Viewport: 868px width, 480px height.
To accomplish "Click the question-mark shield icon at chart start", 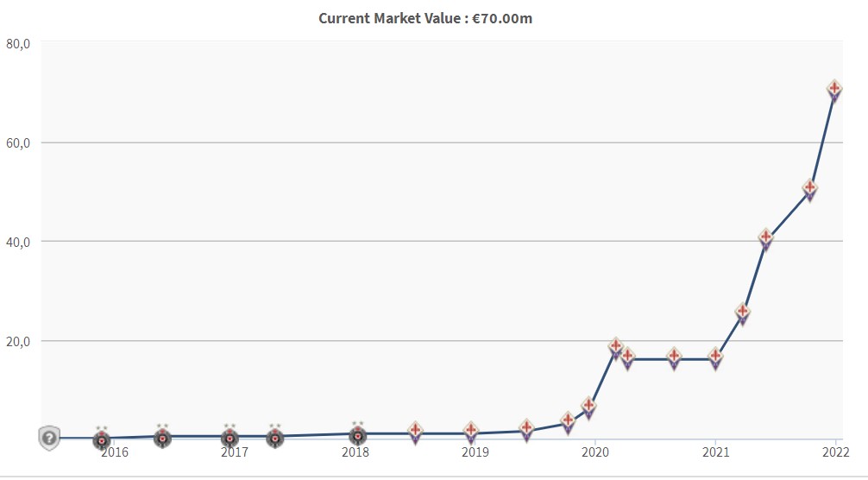I will pyautogui.click(x=49, y=439).
